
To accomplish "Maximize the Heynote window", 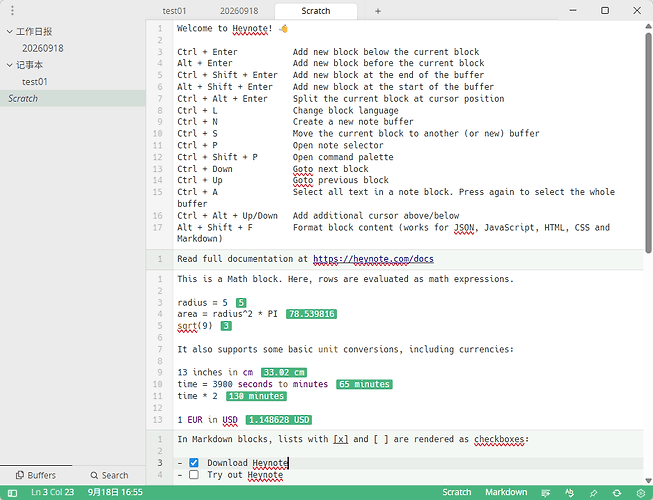I will [x=605, y=10].
